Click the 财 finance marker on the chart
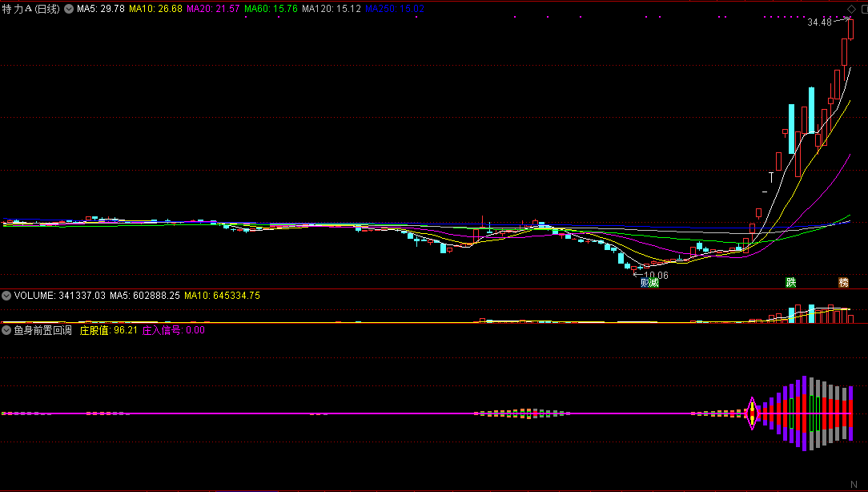Viewport: 868px width, 492px height. click(645, 283)
